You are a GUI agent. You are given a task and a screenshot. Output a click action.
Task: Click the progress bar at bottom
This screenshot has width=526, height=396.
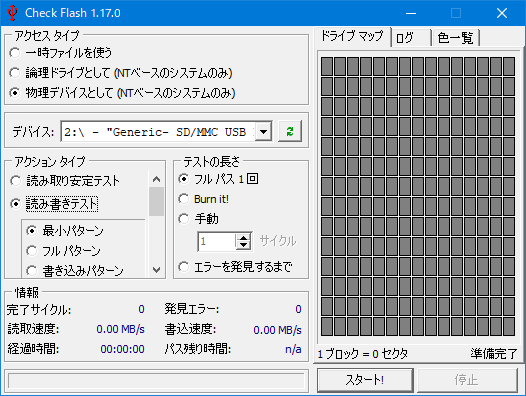156,381
